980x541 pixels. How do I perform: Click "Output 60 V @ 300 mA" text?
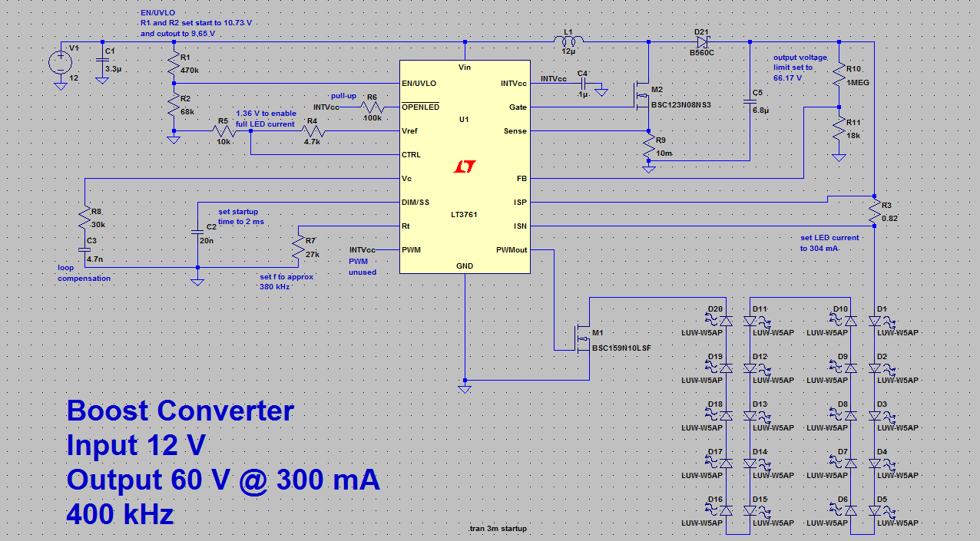pos(223,480)
